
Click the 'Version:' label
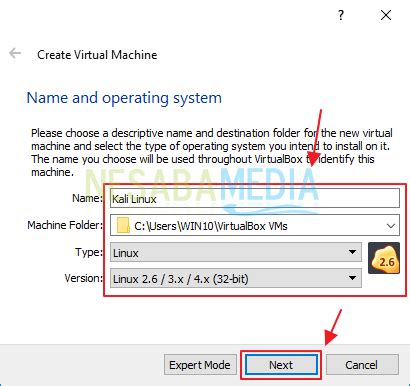click(x=84, y=278)
